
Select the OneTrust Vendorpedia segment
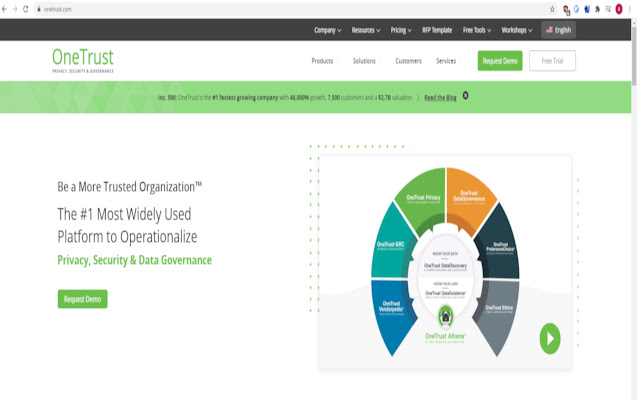point(391,307)
